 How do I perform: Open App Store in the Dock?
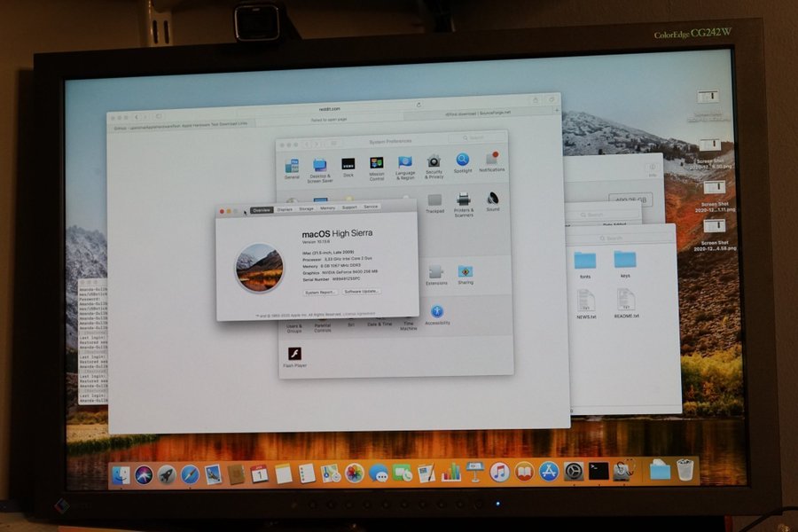[549, 472]
